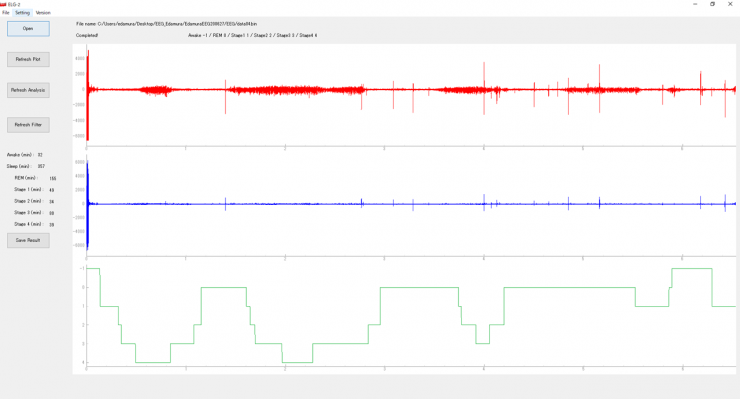Open the File menu
Viewport: 740px width, 399px height.
tap(6, 13)
